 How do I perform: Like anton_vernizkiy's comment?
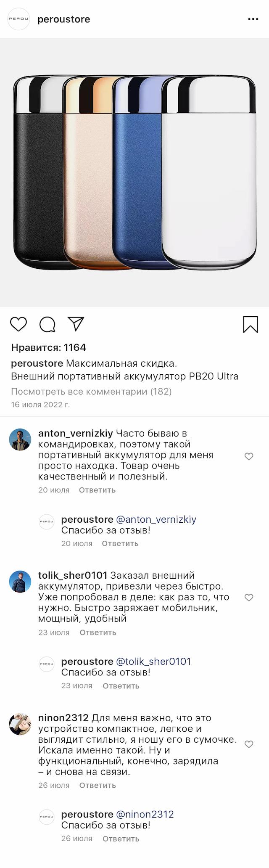(x=249, y=456)
